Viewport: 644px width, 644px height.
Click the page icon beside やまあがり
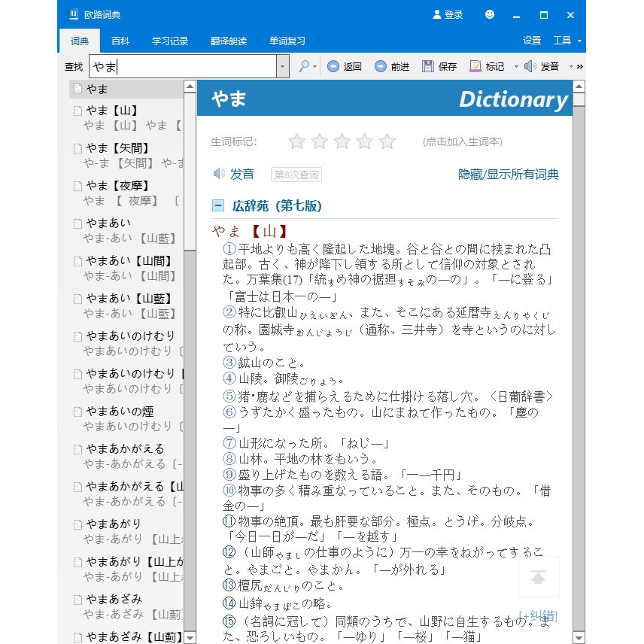point(77,524)
